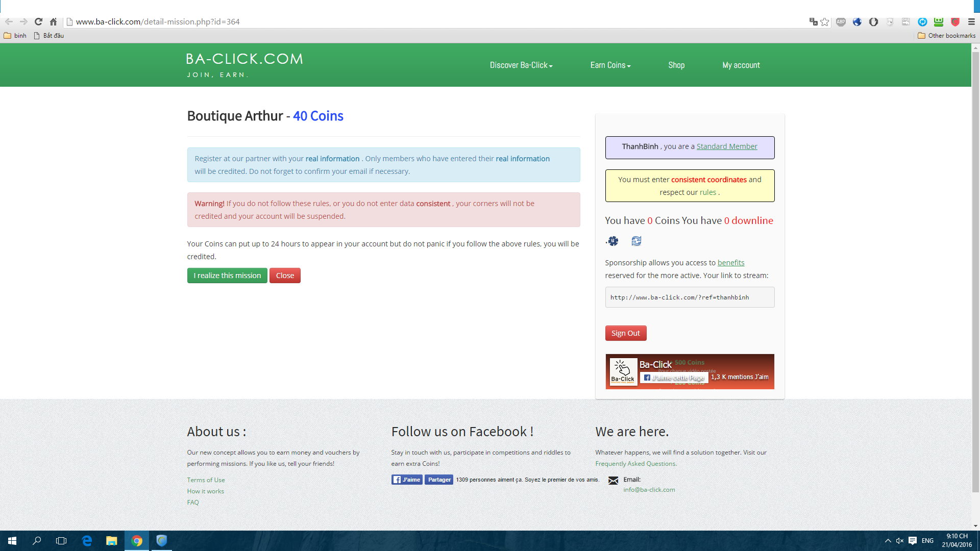This screenshot has width=980, height=551.
Task: Like the page with J'aime cette Page button
Action: [674, 378]
